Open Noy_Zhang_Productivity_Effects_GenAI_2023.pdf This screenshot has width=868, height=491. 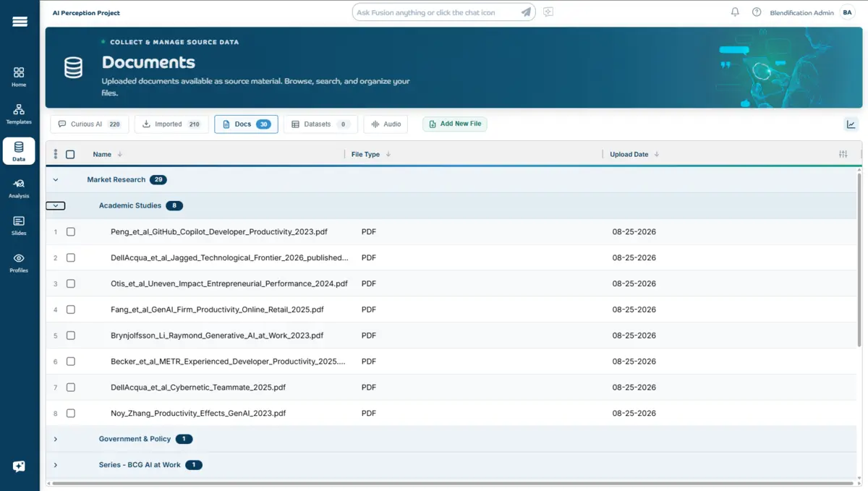coord(198,414)
